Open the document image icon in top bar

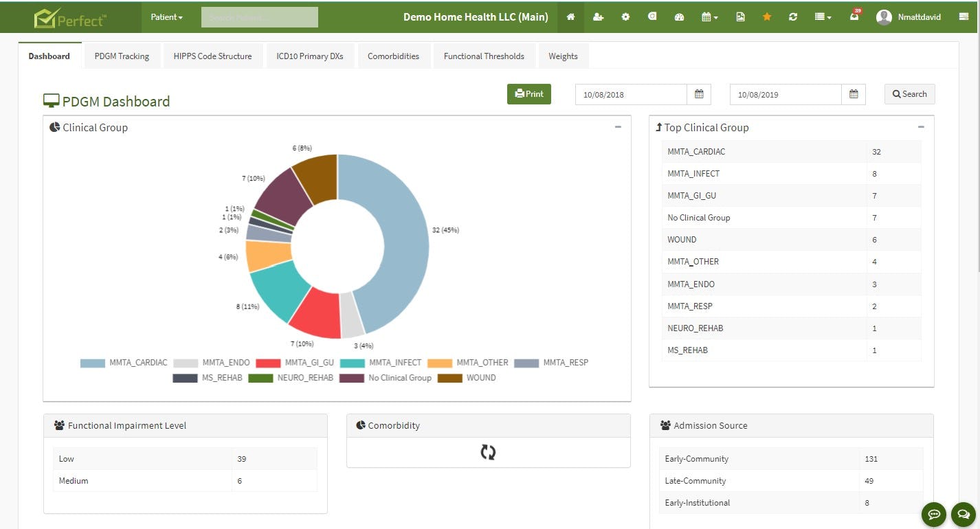[x=740, y=17]
